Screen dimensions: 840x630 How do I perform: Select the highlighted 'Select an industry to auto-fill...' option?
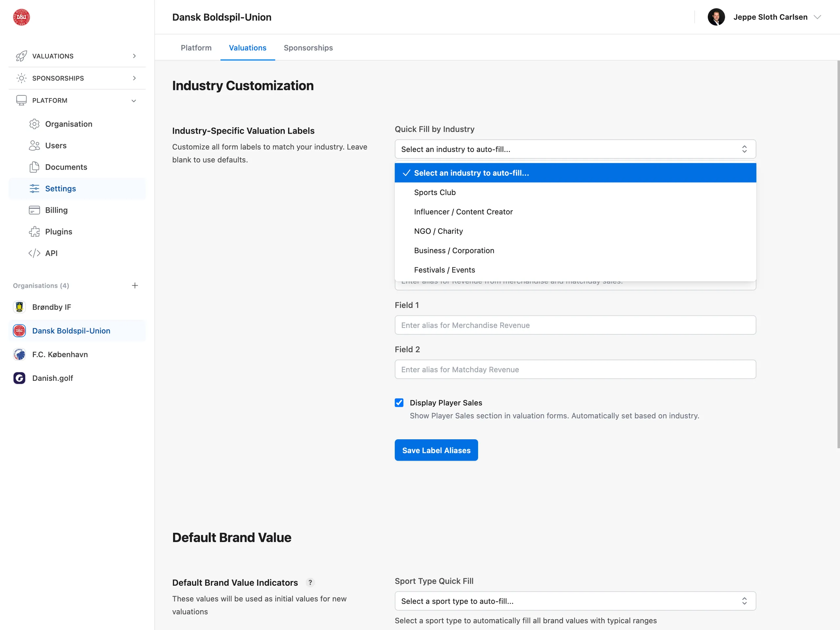point(575,173)
